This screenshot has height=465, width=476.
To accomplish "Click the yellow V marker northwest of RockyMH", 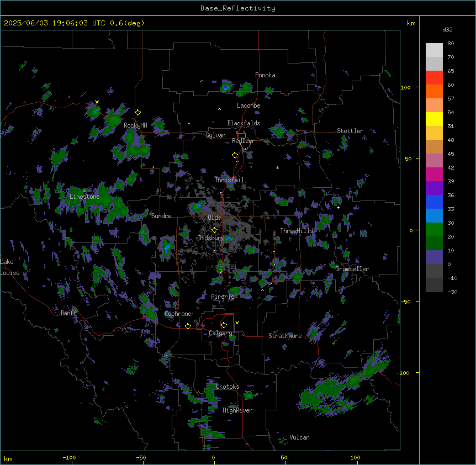I will pyautogui.click(x=97, y=102).
